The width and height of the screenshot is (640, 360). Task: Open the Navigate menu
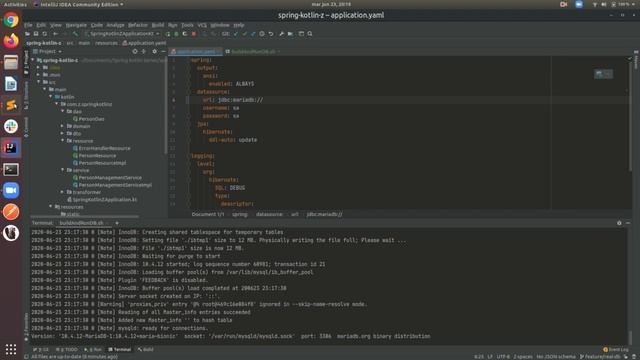(76, 25)
